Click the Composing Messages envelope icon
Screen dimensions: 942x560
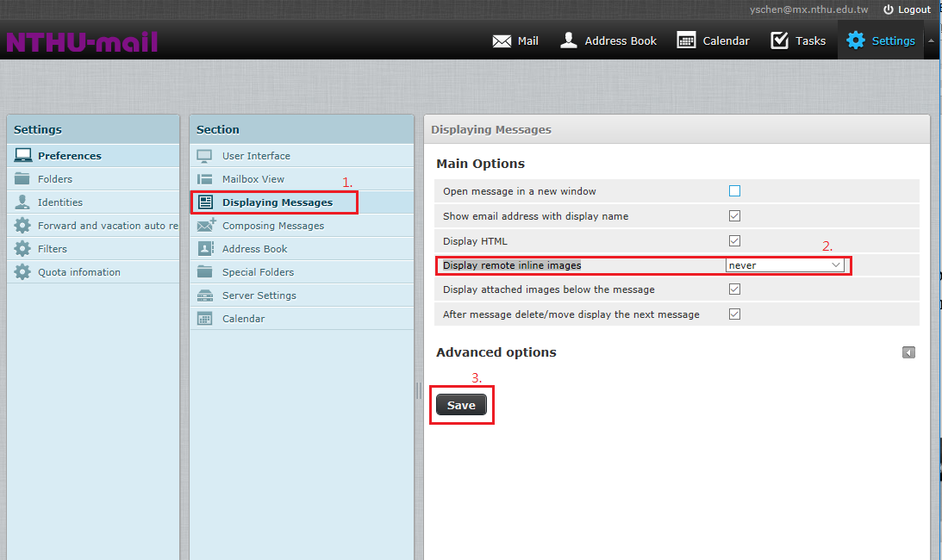pos(205,226)
